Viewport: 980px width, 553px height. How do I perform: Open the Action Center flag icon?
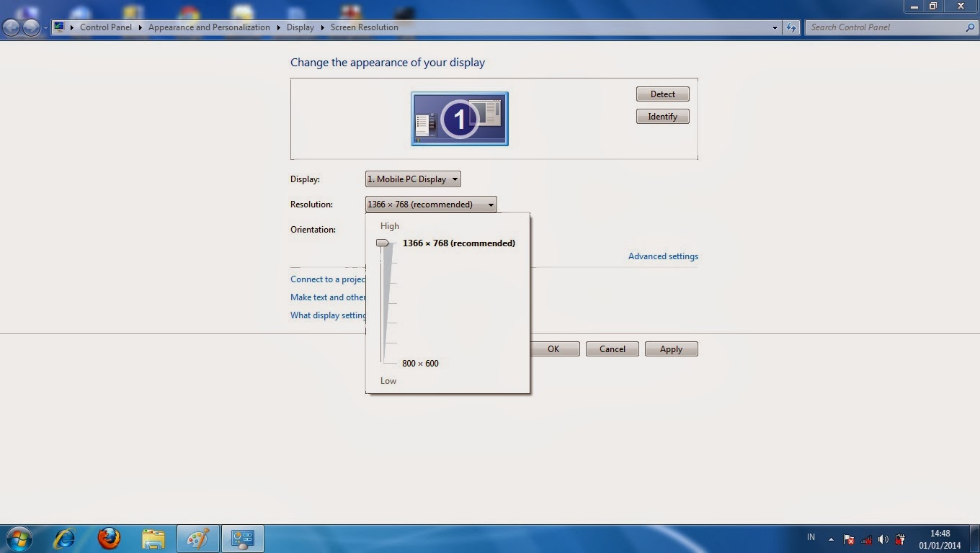point(850,538)
